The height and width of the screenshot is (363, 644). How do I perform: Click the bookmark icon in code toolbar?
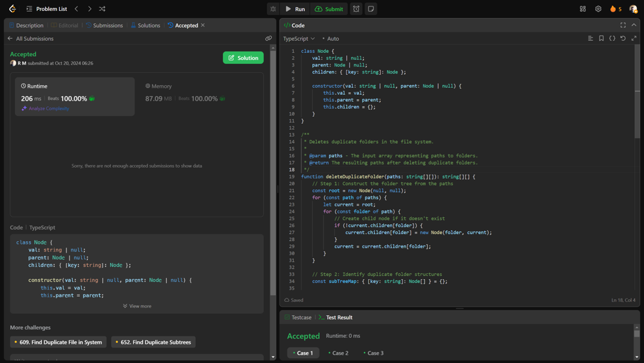point(601,39)
